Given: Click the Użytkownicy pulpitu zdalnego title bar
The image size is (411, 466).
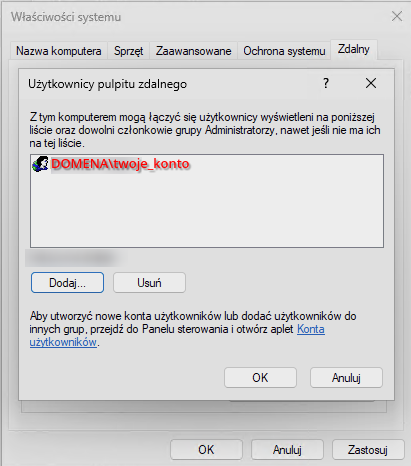Looking at the screenshot, I should pos(167,84).
